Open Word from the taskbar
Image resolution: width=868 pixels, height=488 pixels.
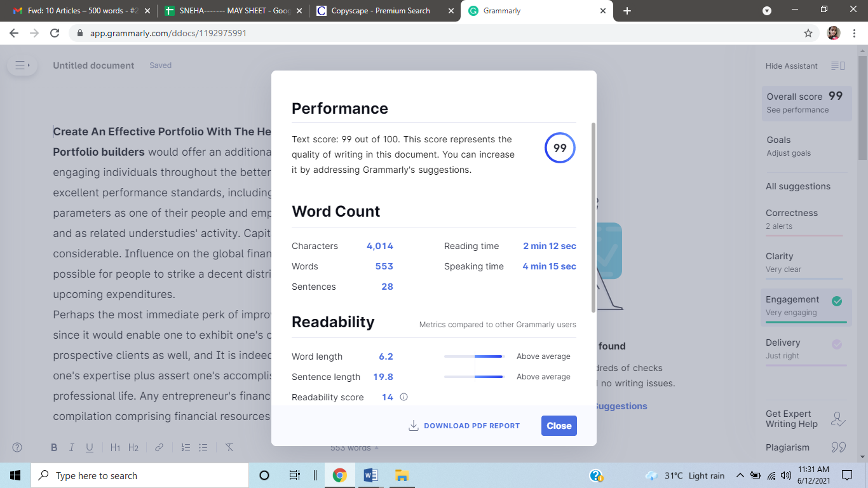point(370,475)
